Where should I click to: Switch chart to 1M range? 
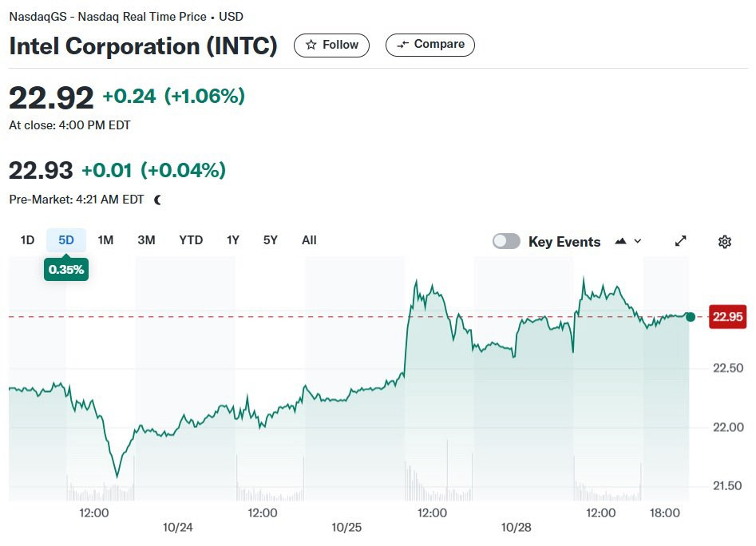pos(105,240)
